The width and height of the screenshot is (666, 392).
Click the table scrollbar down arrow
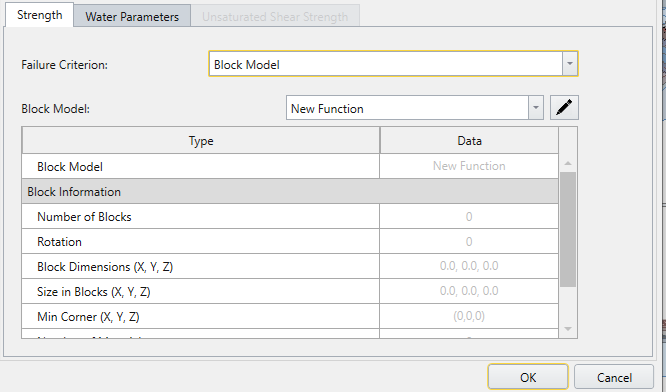point(568,329)
